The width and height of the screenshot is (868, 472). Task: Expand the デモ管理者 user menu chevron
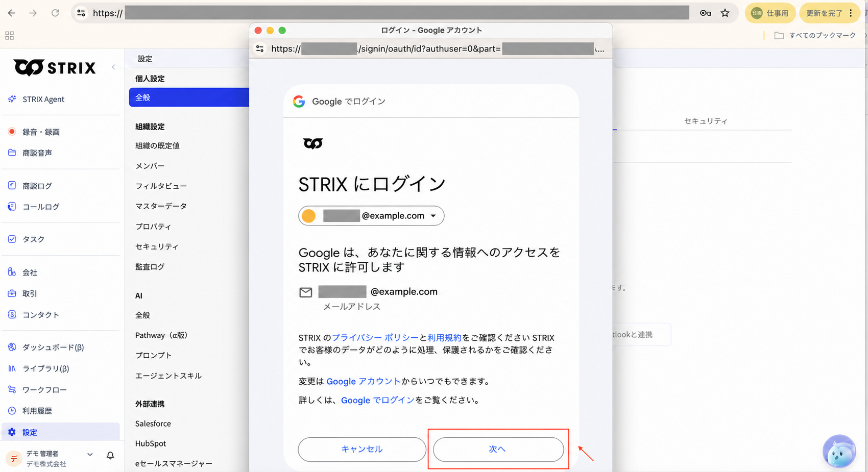point(90,455)
